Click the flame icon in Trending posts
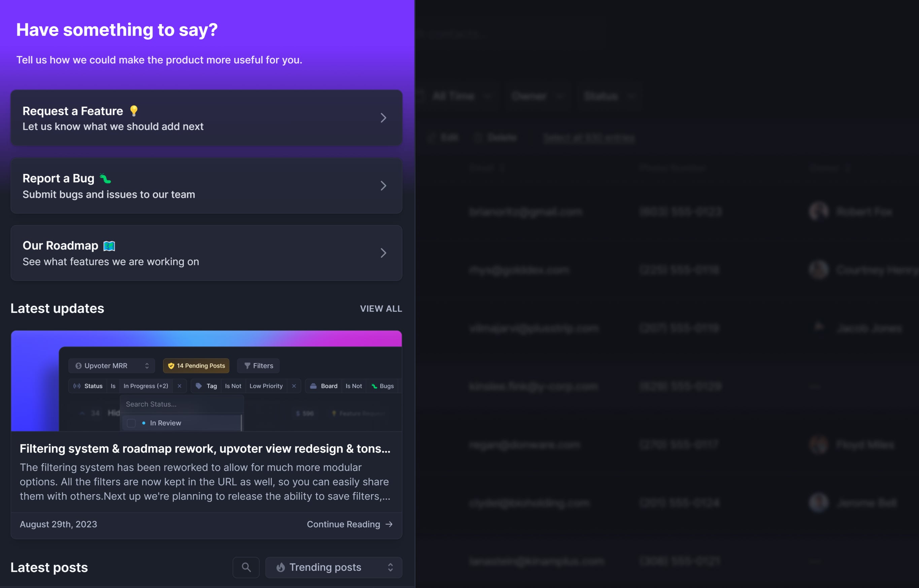The width and height of the screenshot is (919, 588). point(280,567)
